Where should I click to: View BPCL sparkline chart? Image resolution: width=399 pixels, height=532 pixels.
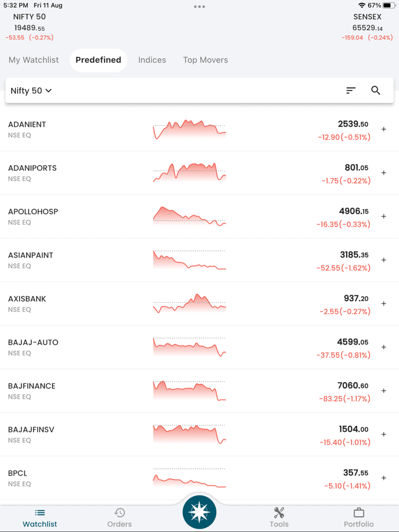click(189, 478)
